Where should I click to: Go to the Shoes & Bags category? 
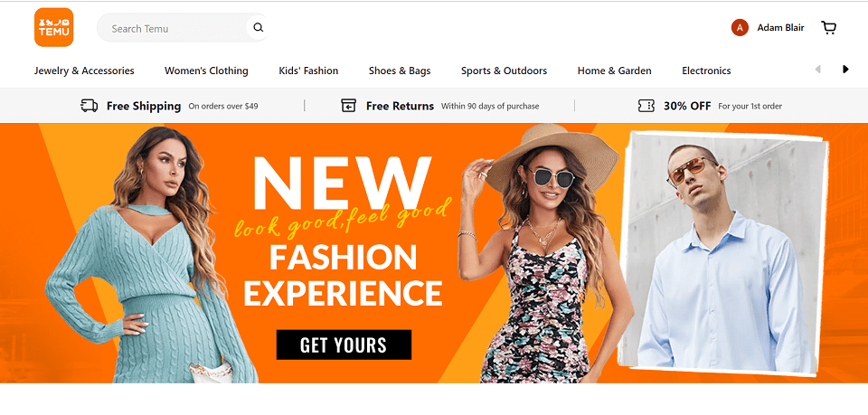point(400,71)
